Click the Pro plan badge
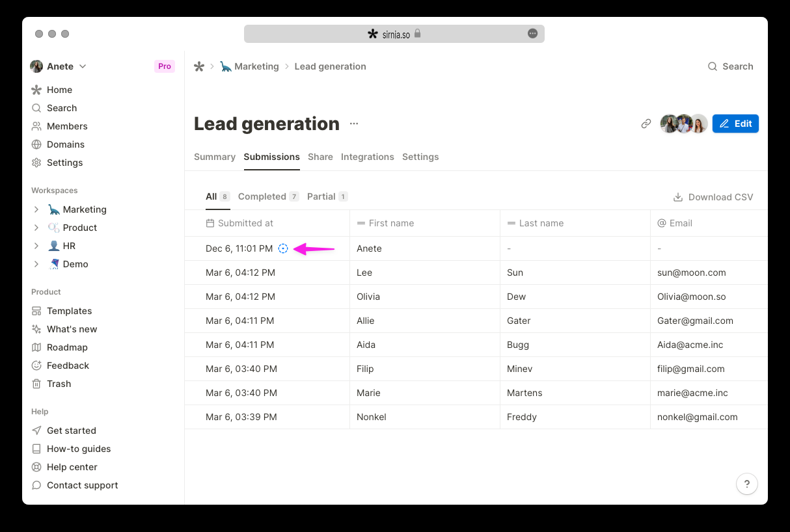The width and height of the screenshot is (790, 532). [x=165, y=66]
